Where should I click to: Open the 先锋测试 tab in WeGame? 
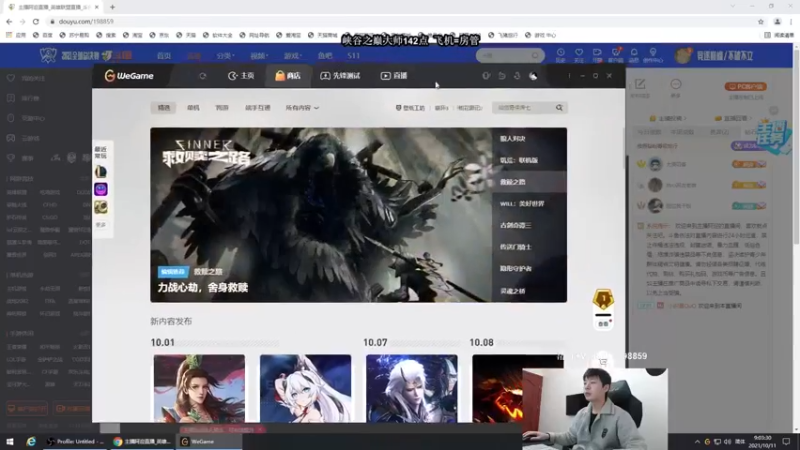point(340,76)
